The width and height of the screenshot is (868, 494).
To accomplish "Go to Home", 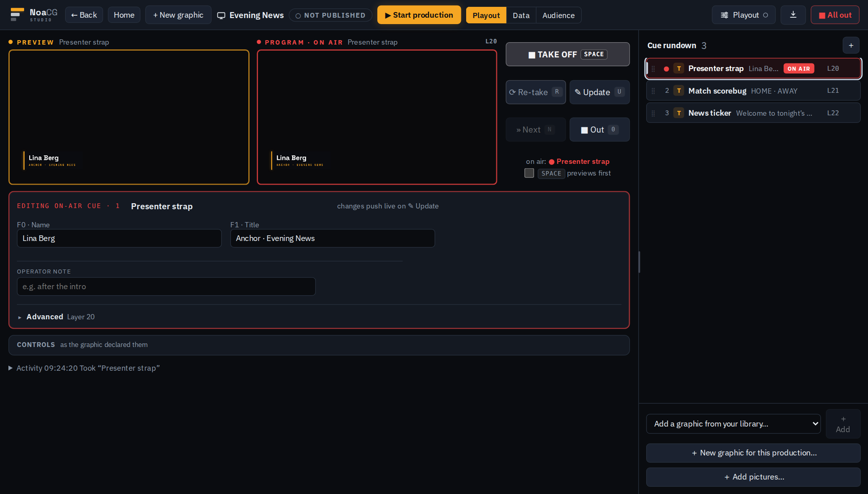I will coord(124,15).
